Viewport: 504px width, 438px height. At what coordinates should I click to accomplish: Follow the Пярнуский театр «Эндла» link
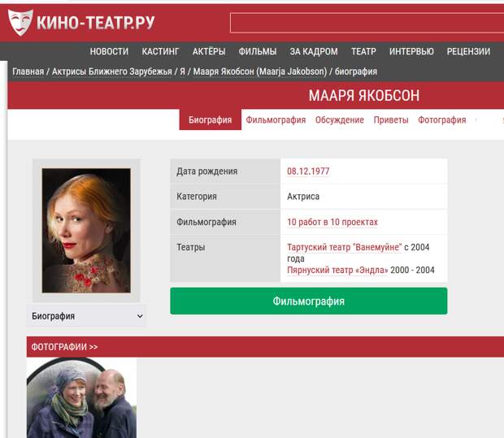point(337,270)
